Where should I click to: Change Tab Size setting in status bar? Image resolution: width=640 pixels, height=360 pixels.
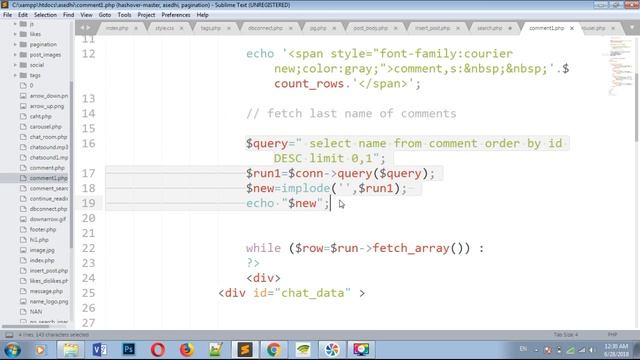click(566, 335)
